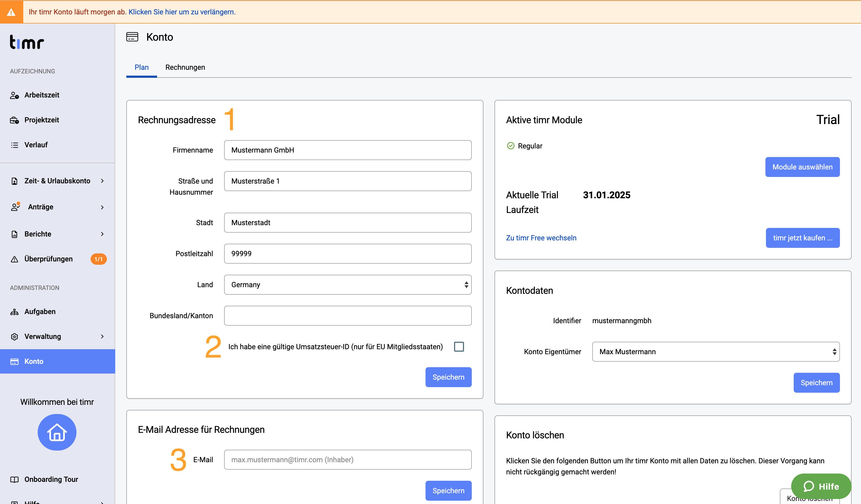Click the Überprüfungen warning icon

[14, 259]
